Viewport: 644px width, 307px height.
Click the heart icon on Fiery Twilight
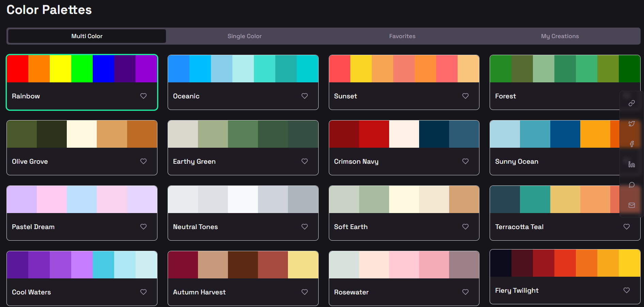tap(626, 290)
